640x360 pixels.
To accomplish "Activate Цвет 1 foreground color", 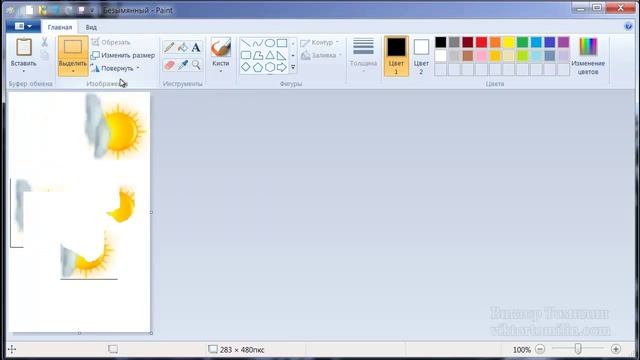I will point(396,56).
